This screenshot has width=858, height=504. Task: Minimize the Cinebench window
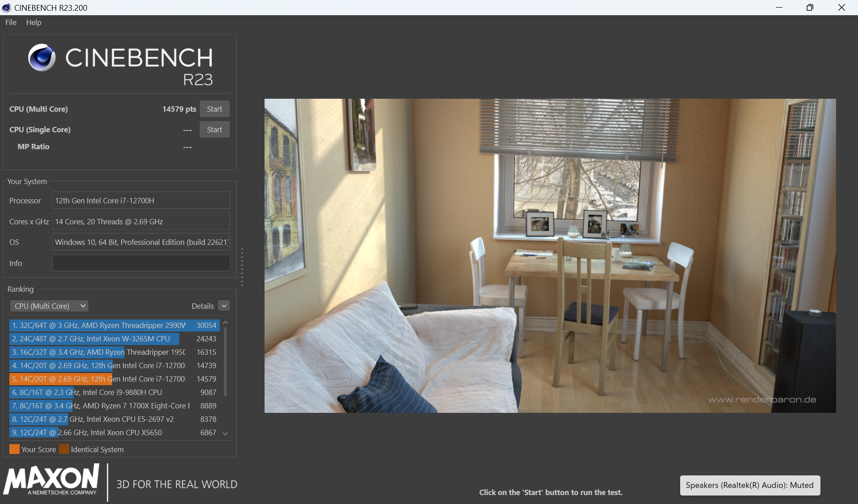coord(779,8)
